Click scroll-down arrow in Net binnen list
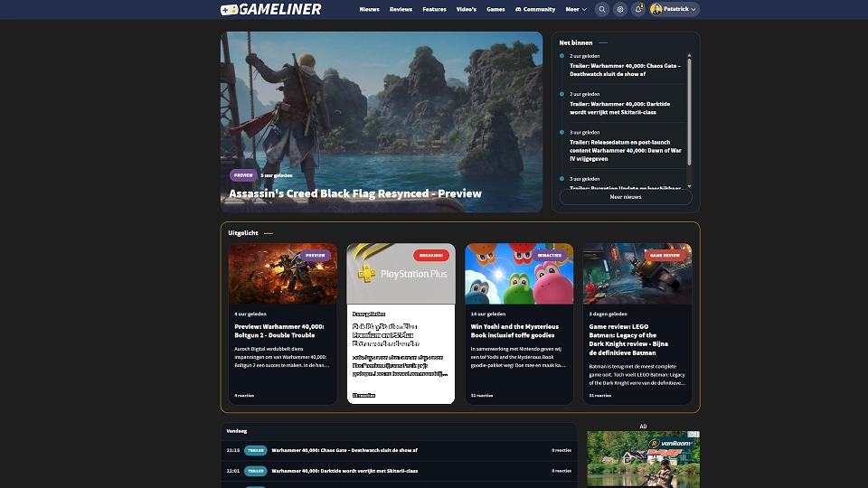 689,186
